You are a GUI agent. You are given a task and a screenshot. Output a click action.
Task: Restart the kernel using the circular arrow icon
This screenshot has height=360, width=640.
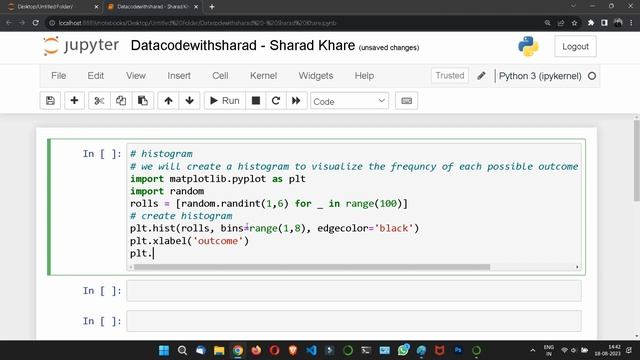coord(276,101)
